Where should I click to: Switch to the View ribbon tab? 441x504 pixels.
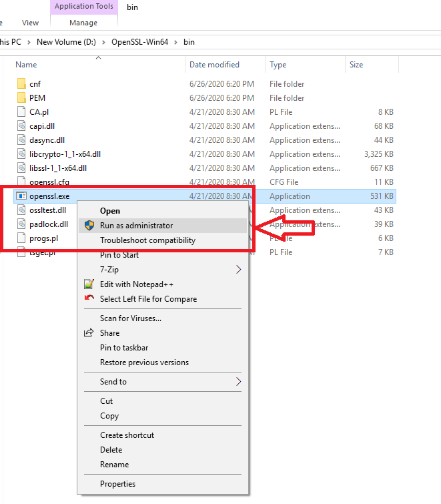30,23
